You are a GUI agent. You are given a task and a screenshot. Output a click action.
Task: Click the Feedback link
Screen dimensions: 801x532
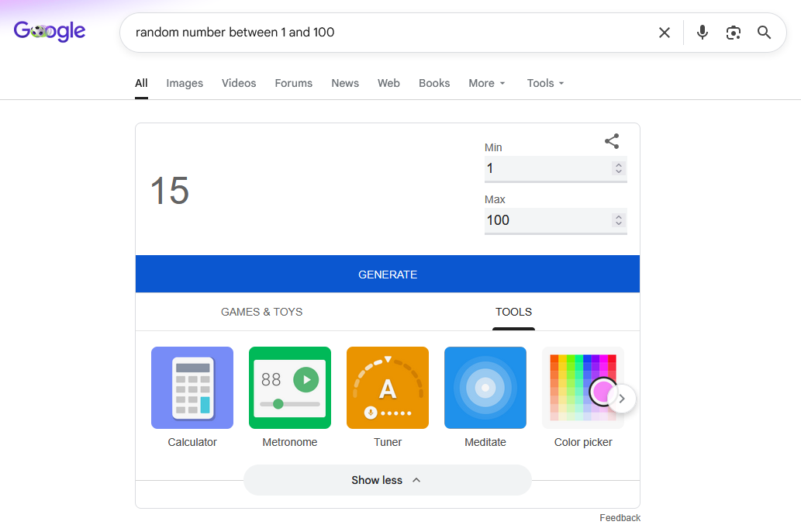pos(620,518)
